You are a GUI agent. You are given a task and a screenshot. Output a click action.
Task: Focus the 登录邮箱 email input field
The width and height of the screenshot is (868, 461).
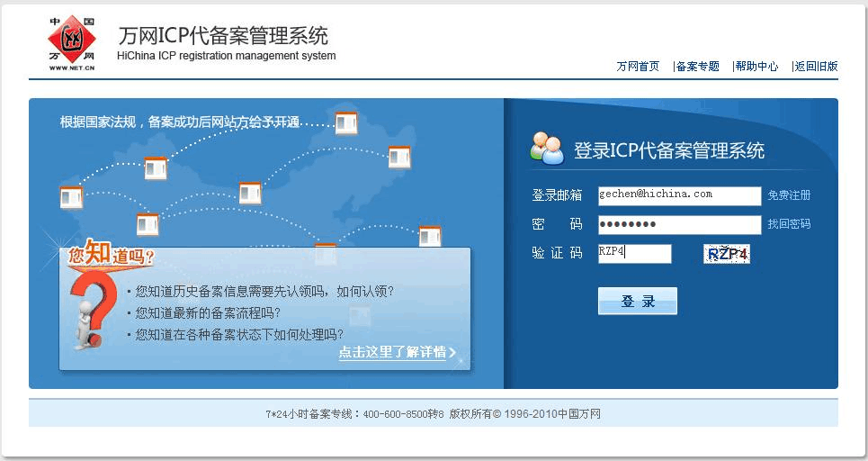[x=679, y=195]
